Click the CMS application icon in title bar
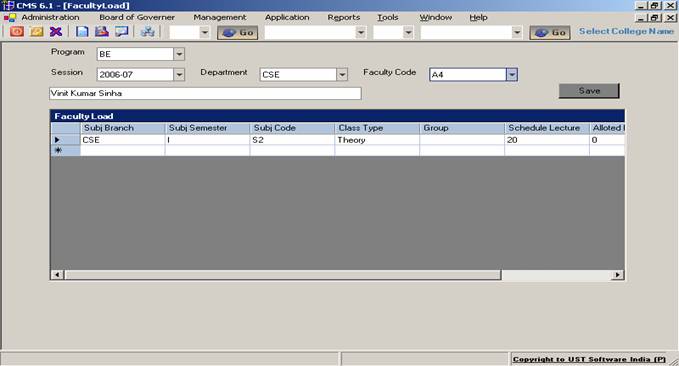679x366 pixels. point(8,5)
